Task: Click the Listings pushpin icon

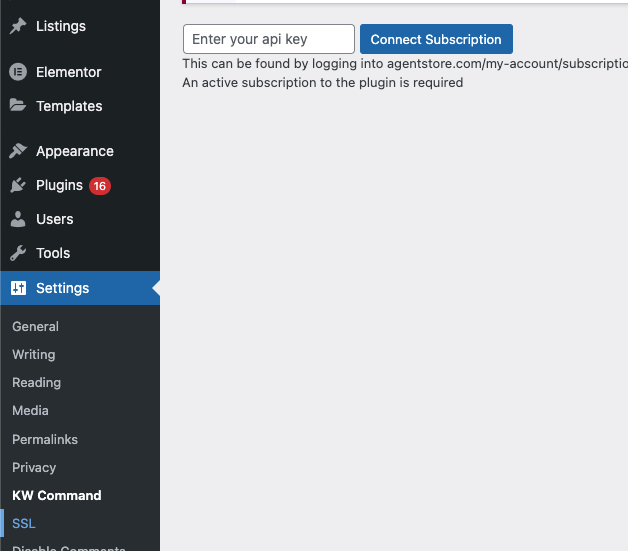Action: (18, 26)
